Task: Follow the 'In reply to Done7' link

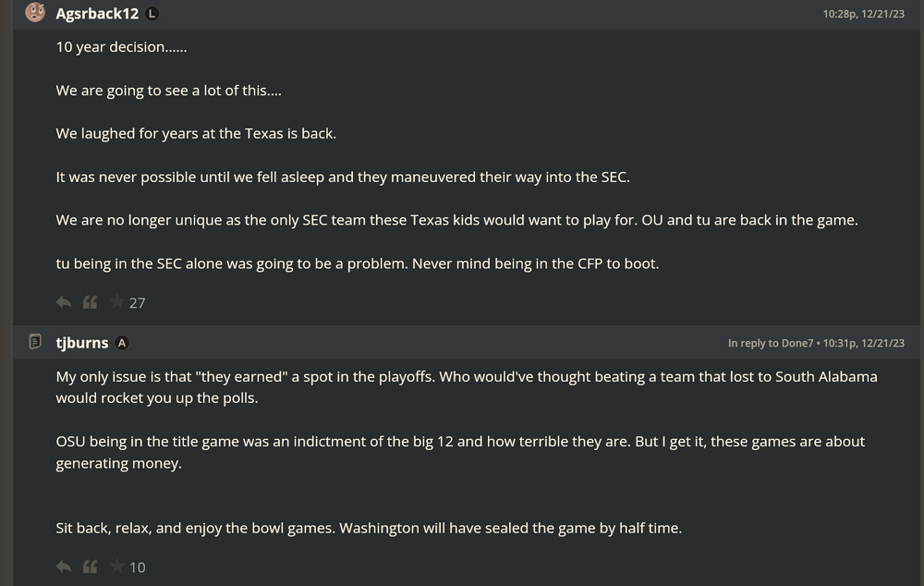Action: [771, 344]
